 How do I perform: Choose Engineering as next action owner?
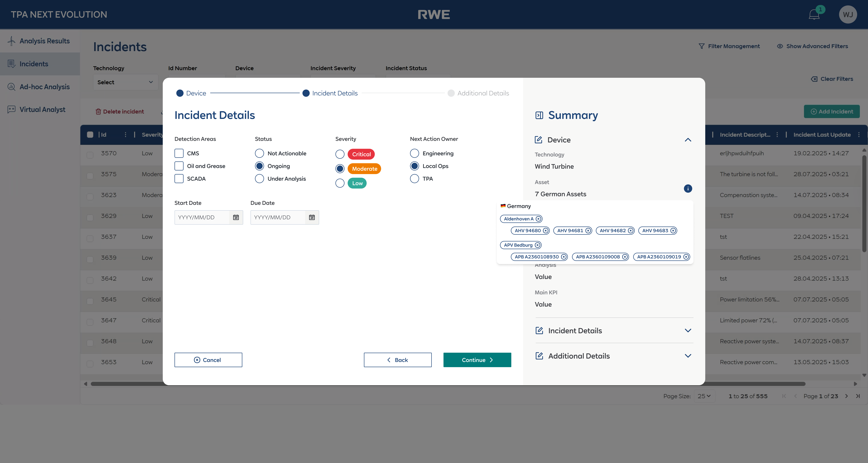tap(414, 153)
